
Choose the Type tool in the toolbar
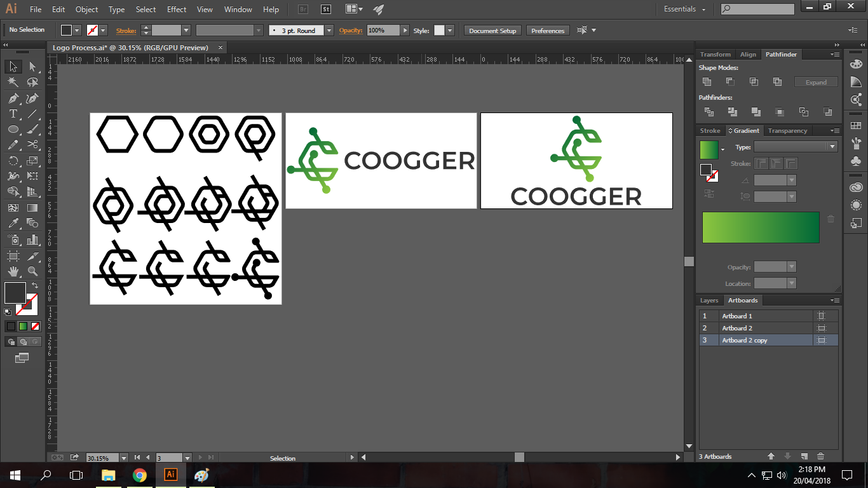pyautogui.click(x=13, y=114)
